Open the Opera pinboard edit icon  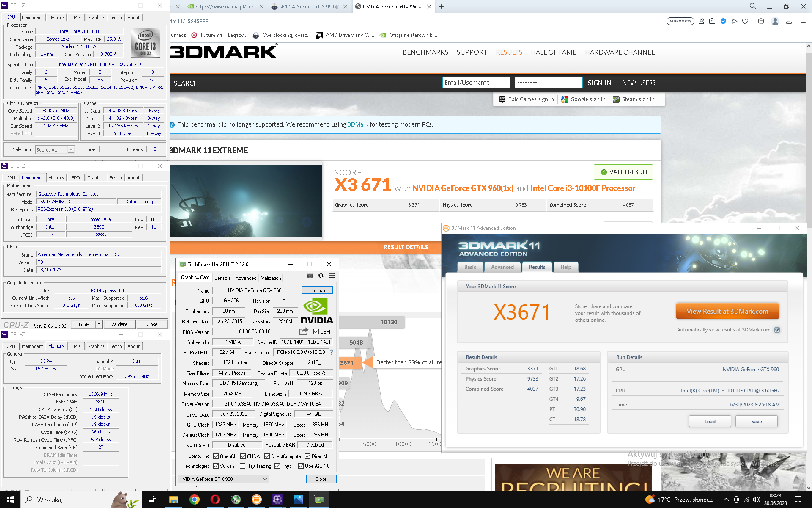701,21
